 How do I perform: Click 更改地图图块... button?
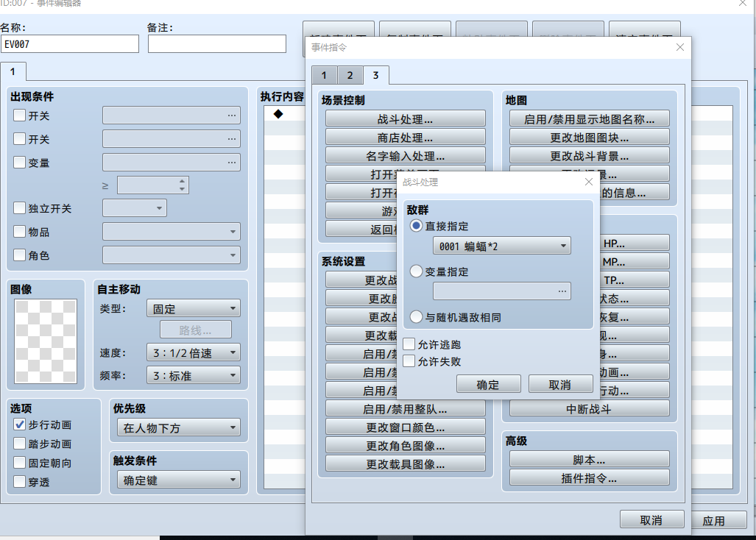pos(589,138)
